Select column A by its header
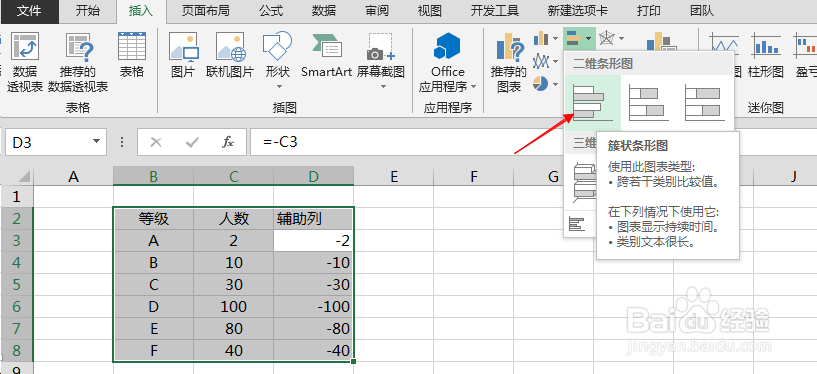 73,177
